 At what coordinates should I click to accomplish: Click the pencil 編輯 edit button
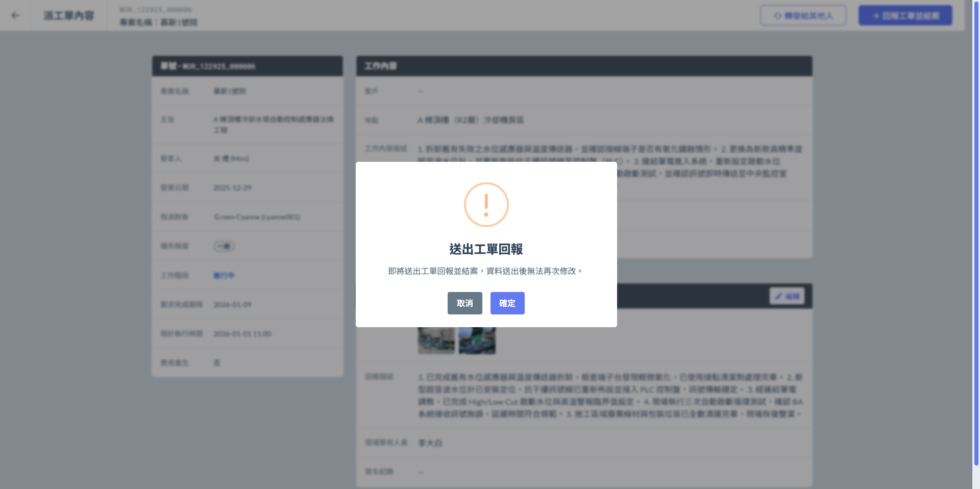(x=787, y=296)
